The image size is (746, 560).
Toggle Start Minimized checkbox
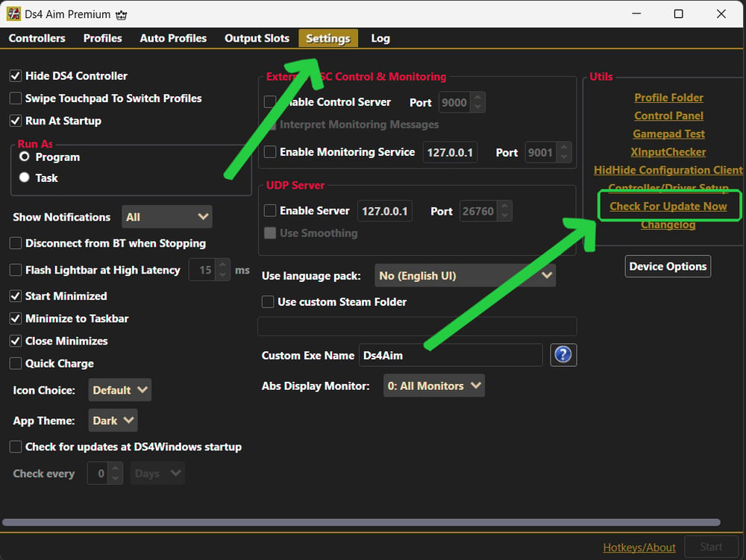tap(15, 296)
